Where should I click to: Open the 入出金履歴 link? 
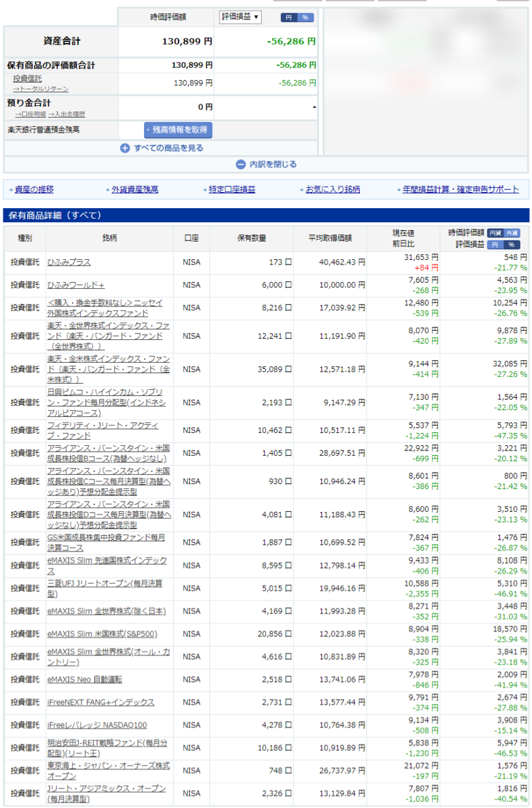point(67,114)
